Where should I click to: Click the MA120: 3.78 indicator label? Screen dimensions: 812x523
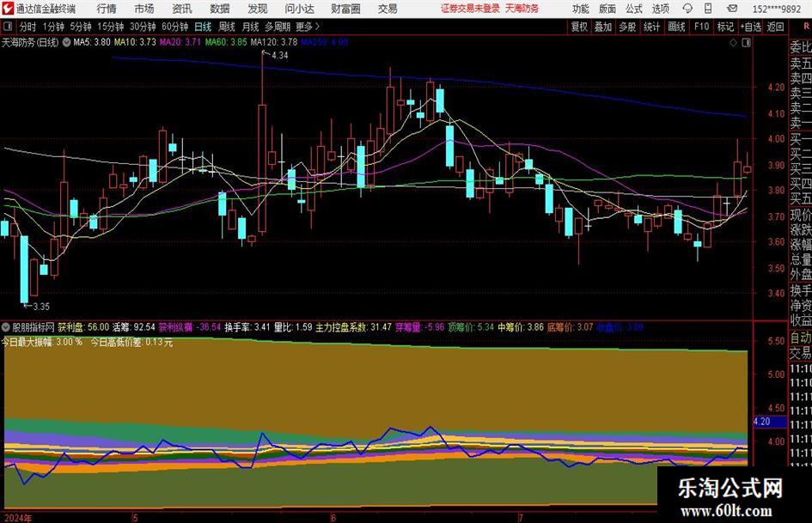pos(274,42)
